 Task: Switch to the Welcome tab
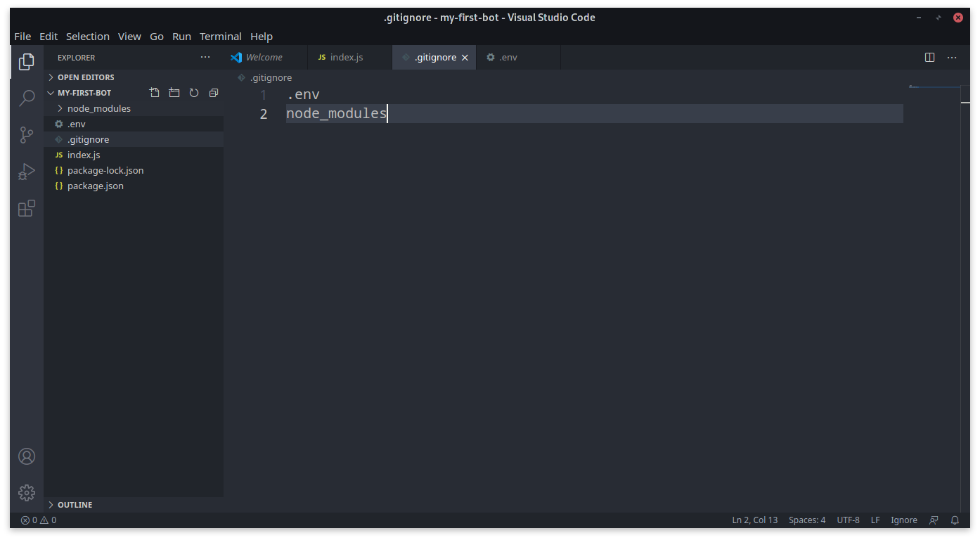click(266, 58)
